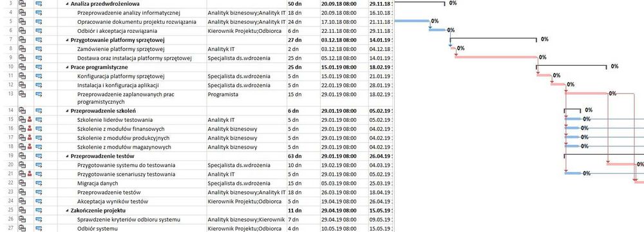Screen dimensions: 644x232
Task: Click task mode icon for Zamówienie platformy sprzętowej
Action: coord(39,49)
